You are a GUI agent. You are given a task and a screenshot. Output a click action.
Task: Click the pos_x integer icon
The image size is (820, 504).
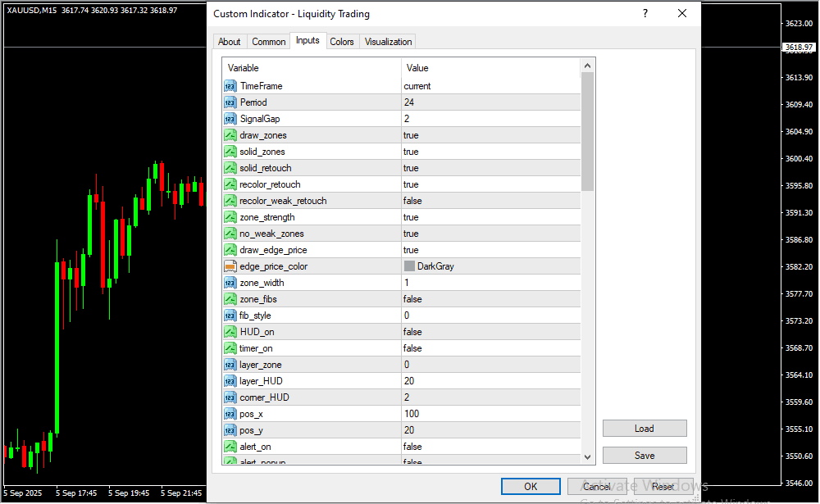[230, 414]
